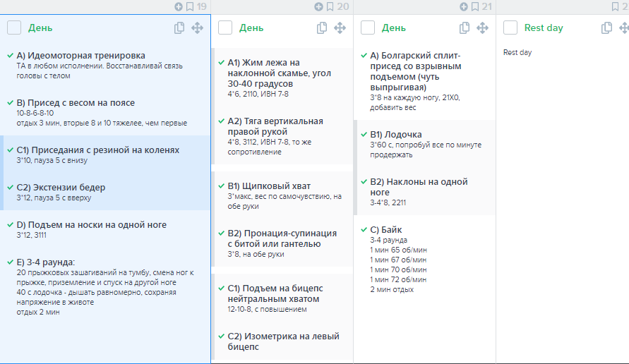Select exercise A) Идеомоторная тренировка
The height and width of the screenshot is (364, 629).
tap(80, 55)
